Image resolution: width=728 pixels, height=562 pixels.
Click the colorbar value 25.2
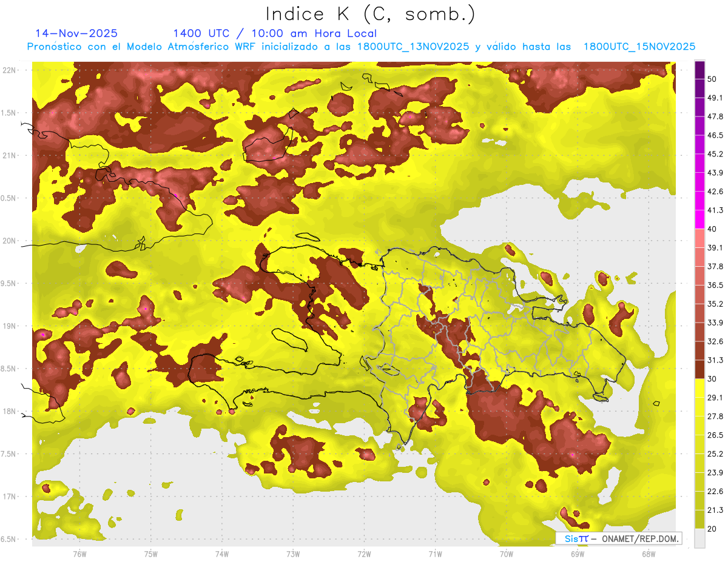(715, 454)
